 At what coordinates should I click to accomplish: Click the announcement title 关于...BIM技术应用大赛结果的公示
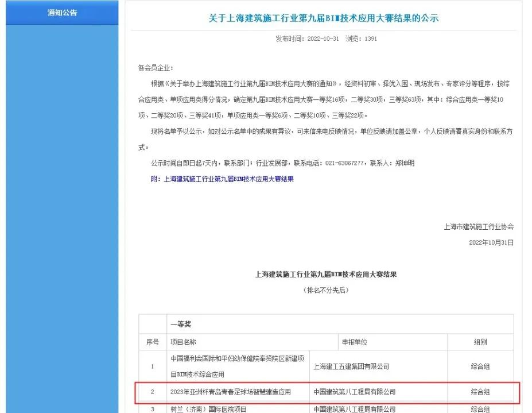coord(324,18)
